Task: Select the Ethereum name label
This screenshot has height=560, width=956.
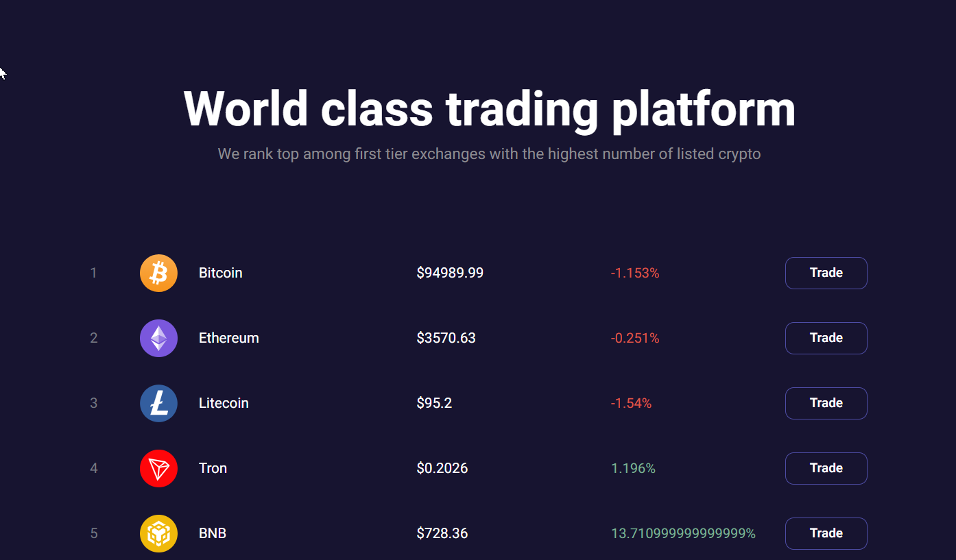Action: [229, 338]
